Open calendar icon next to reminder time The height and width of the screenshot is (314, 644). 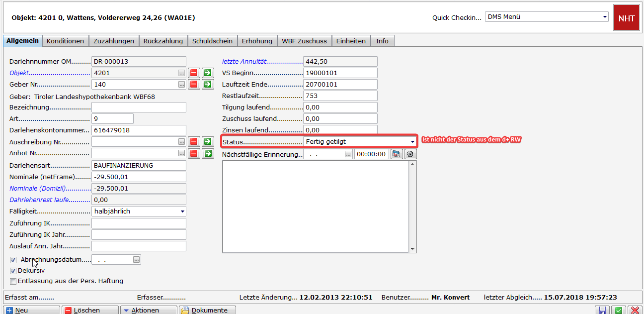point(396,154)
